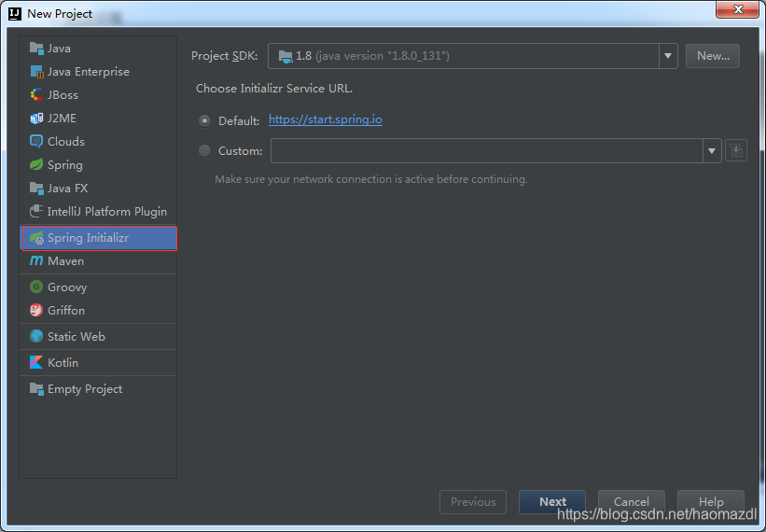The width and height of the screenshot is (766, 532).
Task: Select Griffon label in the project list
Action: (x=66, y=310)
